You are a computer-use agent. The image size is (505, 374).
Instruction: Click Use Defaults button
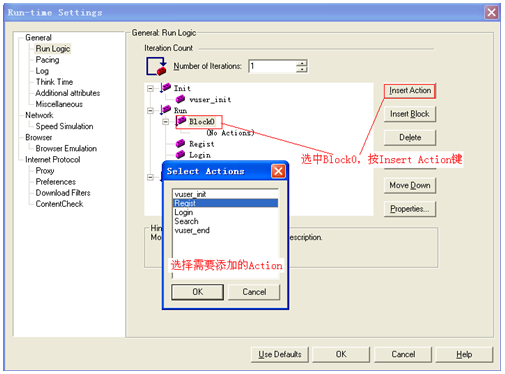coord(280,354)
